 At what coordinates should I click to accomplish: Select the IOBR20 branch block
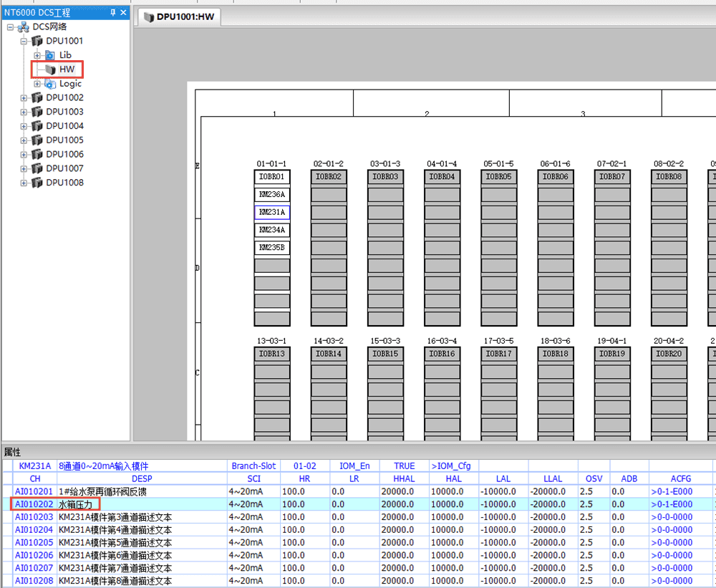(x=669, y=354)
